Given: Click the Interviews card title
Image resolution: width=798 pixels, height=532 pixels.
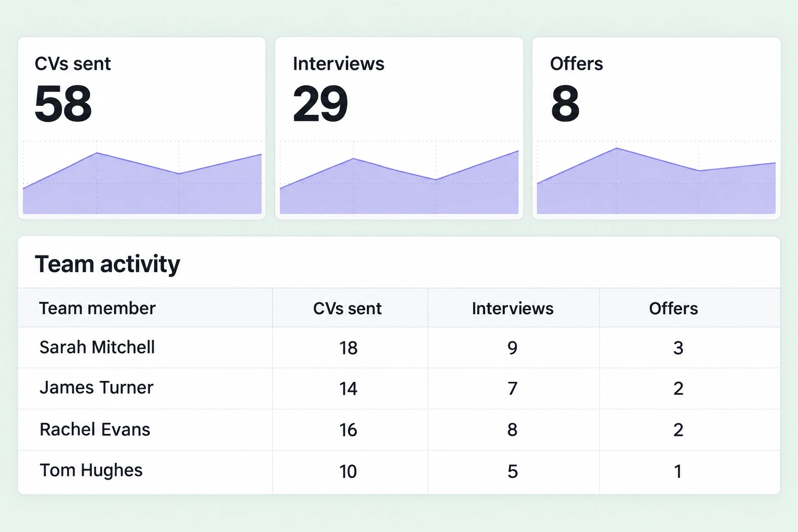Looking at the screenshot, I should [338, 63].
